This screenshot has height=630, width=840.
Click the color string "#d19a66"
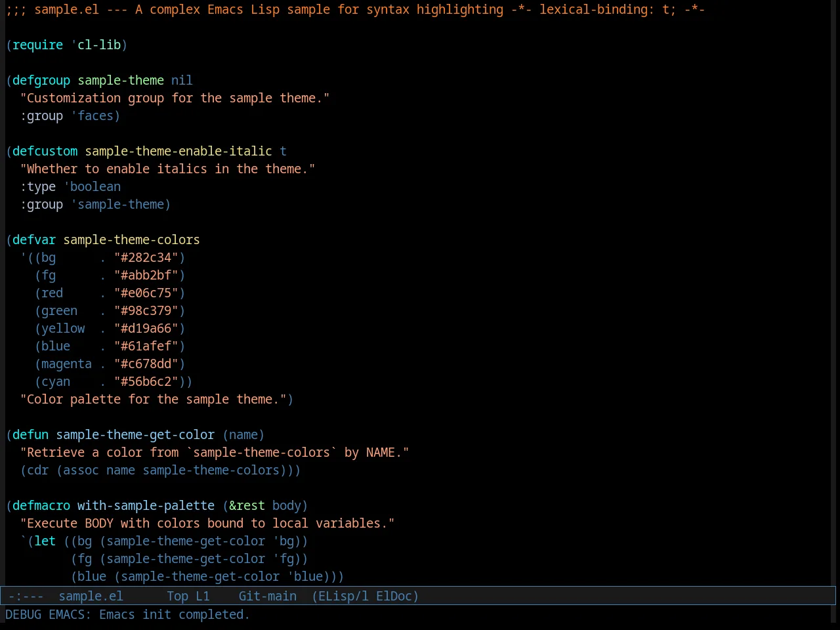146,328
